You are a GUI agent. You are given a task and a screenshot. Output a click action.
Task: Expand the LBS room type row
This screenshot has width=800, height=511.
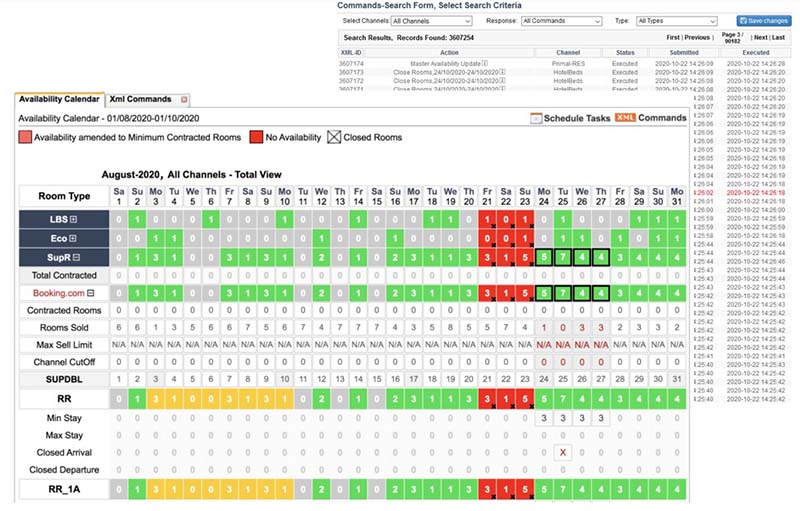(73, 219)
